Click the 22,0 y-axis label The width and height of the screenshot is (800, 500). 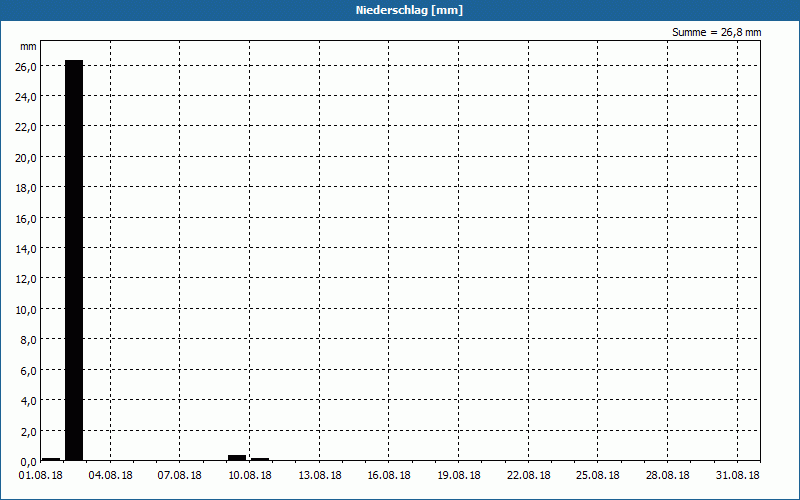point(26,128)
